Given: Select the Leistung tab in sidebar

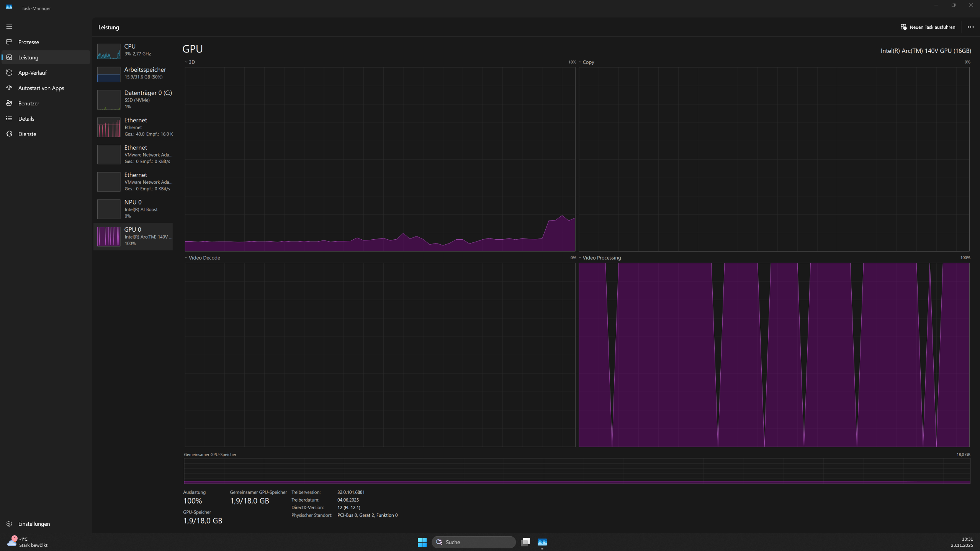Looking at the screenshot, I should [28, 57].
